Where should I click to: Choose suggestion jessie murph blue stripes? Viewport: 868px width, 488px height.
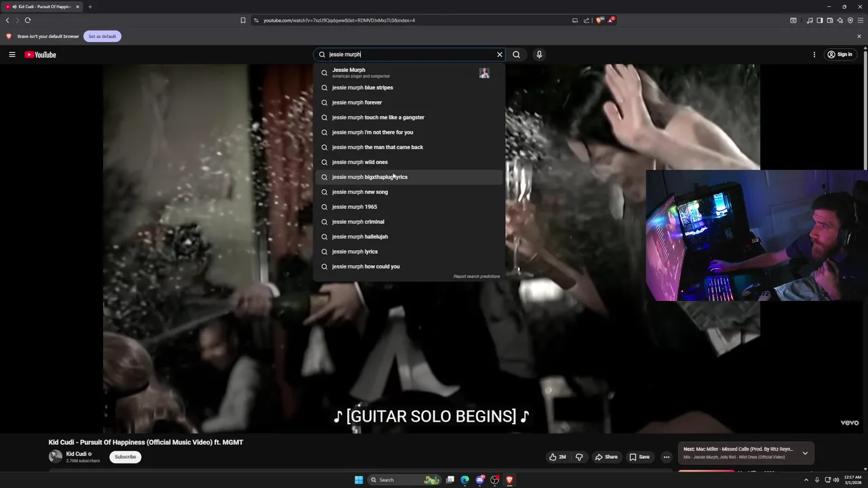(409, 87)
